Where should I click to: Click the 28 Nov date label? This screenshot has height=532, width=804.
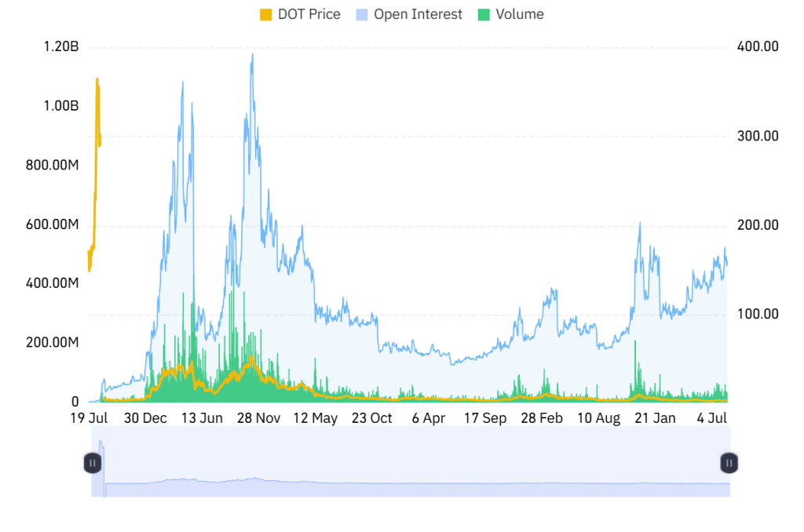click(258, 418)
